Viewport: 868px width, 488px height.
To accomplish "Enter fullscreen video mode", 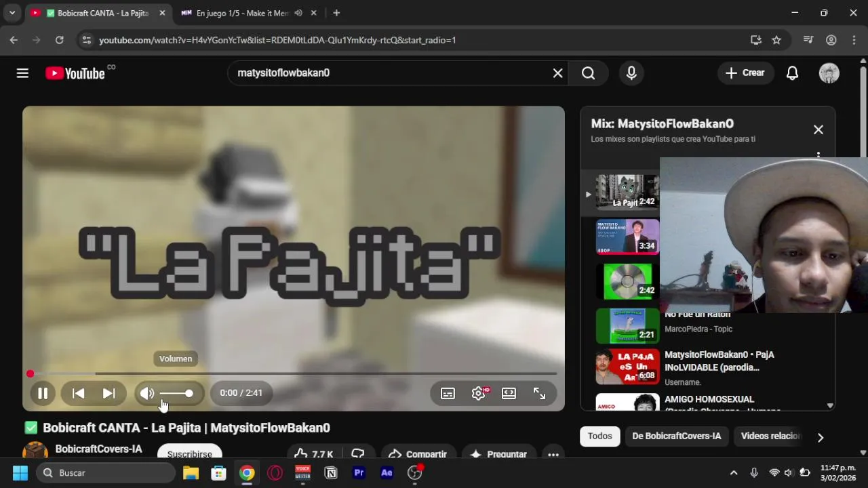I will coord(539,393).
